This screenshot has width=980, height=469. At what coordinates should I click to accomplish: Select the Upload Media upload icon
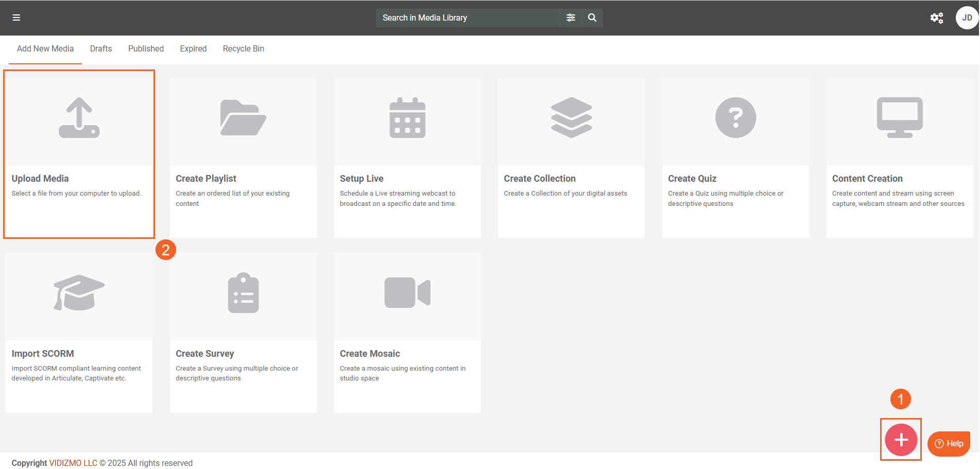click(x=79, y=118)
